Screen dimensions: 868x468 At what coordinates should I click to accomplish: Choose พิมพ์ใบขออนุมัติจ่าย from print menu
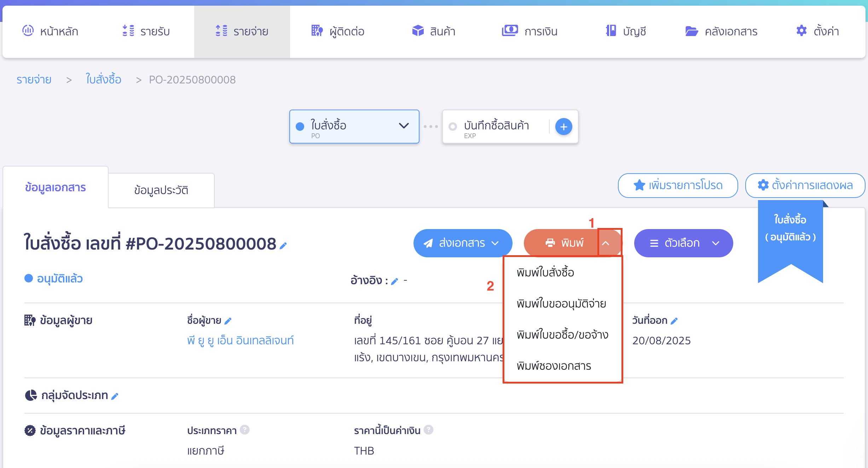[x=563, y=304]
